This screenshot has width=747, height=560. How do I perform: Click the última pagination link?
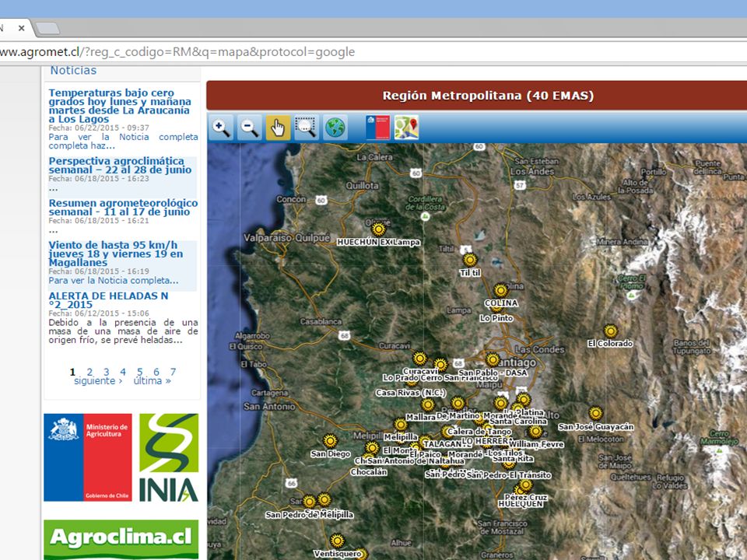pos(152,381)
